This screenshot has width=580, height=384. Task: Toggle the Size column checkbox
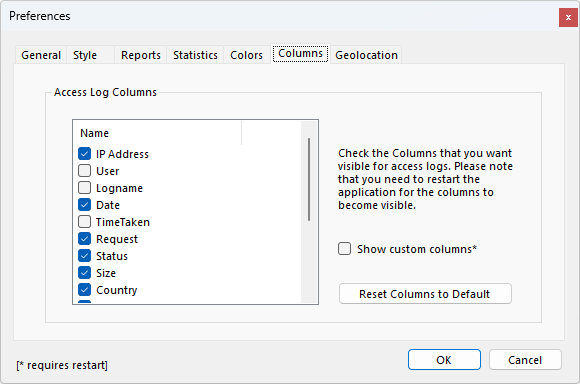(84, 273)
